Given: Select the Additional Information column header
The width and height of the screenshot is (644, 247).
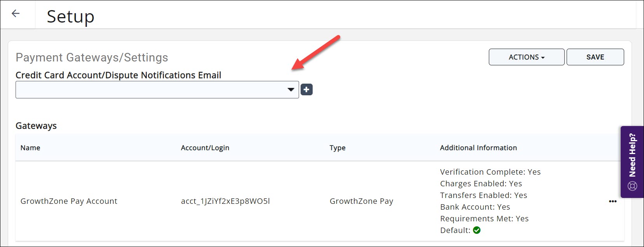Looking at the screenshot, I should 478,148.
